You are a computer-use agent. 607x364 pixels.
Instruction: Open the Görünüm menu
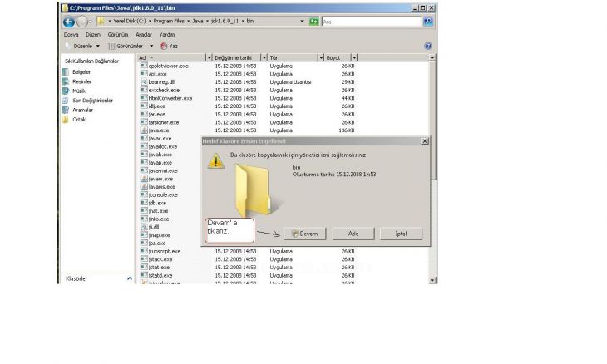(118, 34)
